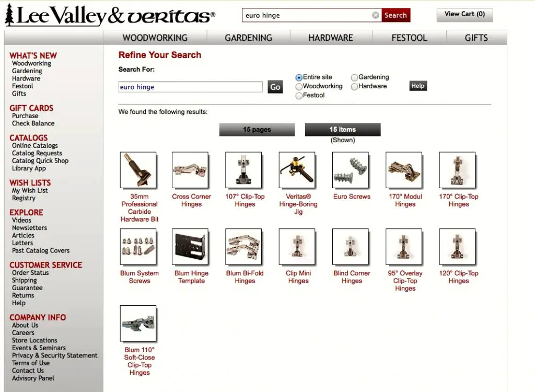Click the red Search button
The width and height of the screenshot is (535, 392).
point(396,15)
